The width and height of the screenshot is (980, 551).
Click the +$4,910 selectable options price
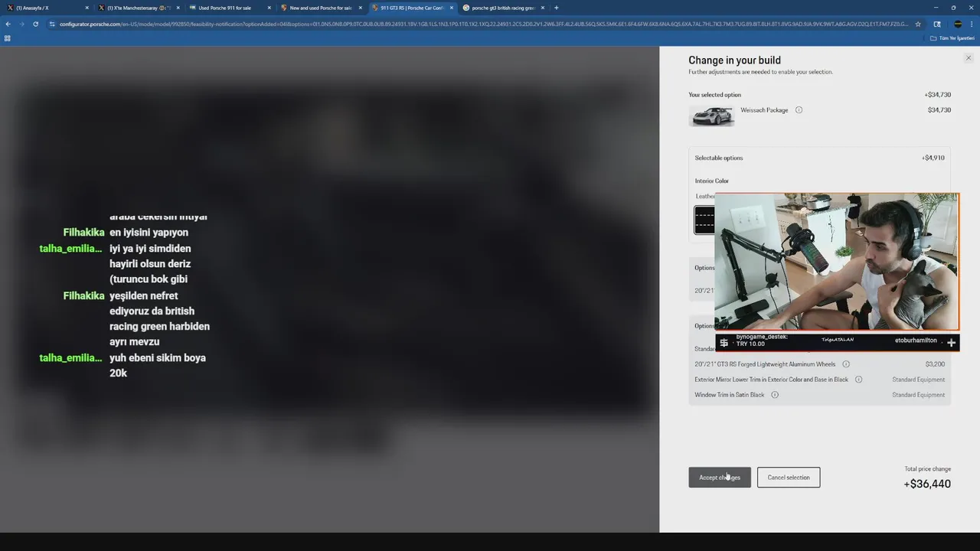[933, 158]
